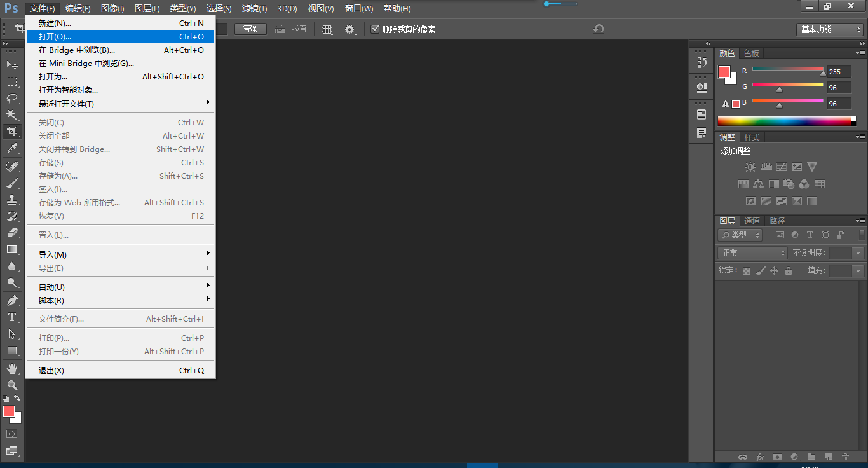Select the Healing Brush tool
The image size is (868, 468).
12,167
